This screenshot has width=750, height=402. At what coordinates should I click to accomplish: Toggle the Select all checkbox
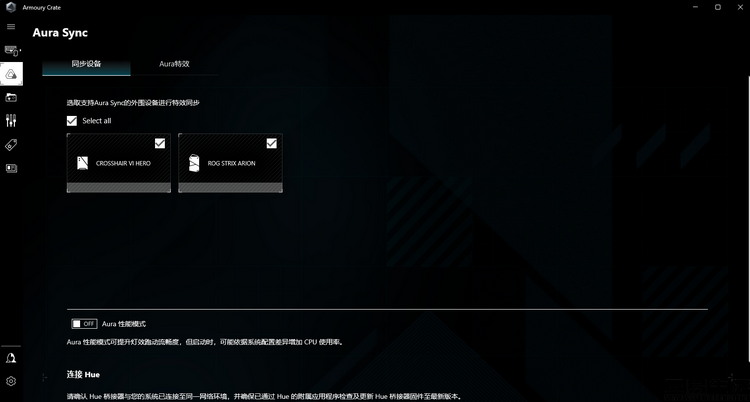[72, 121]
